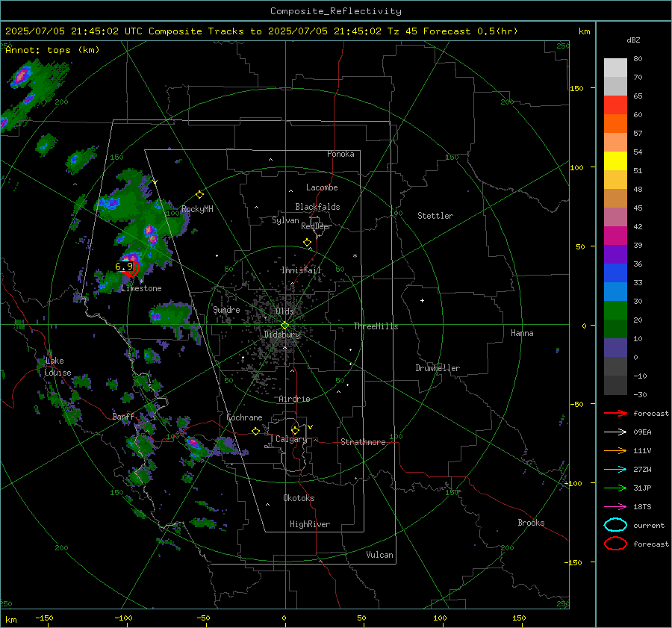Click the Cochrane town label
The width and height of the screenshot is (672, 628).
click(244, 417)
